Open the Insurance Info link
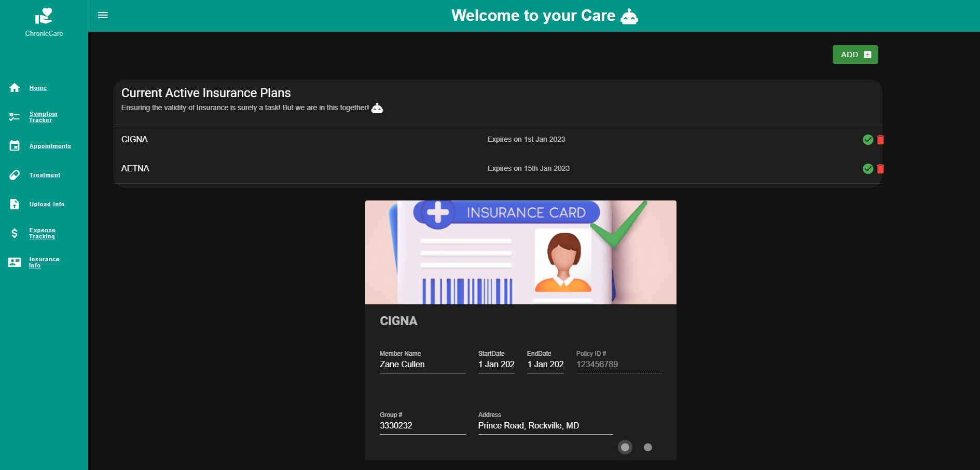 (x=44, y=262)
